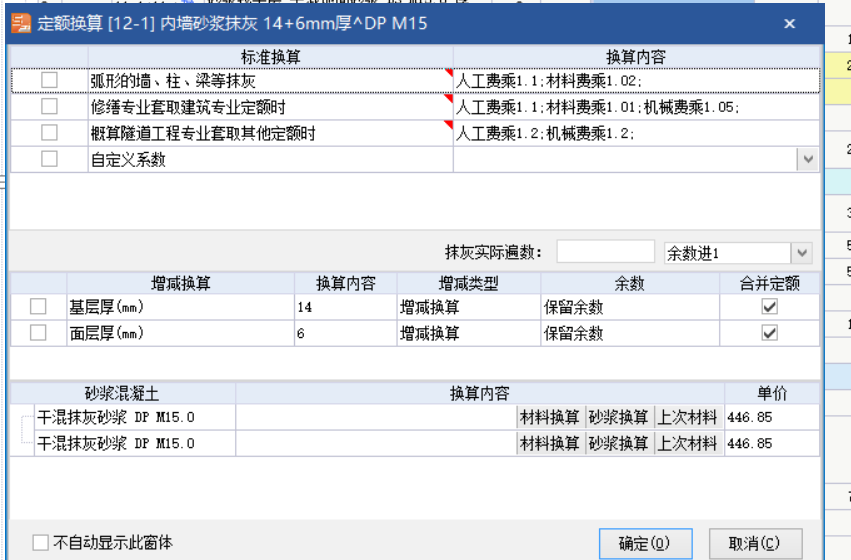851x560 pixels.
Task: Click the 基层厚(mm) label
Action: [106, 307]
